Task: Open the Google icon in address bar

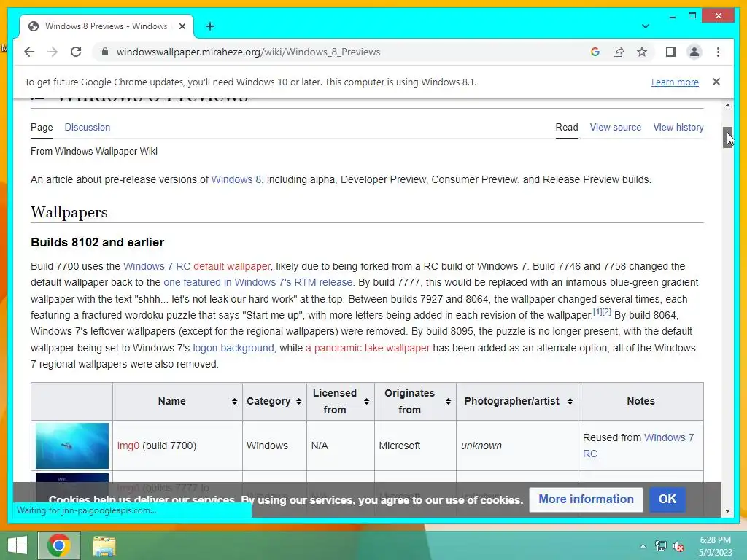Action: click(595, 52)
